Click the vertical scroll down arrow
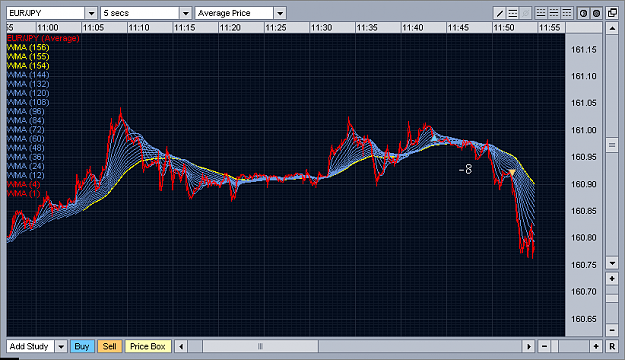 (x=612, y=263)
